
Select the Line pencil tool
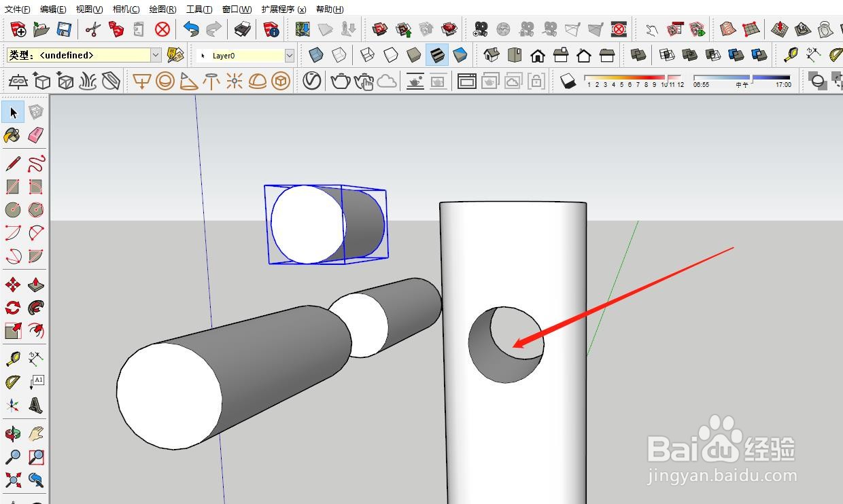[x=13, y=164]
